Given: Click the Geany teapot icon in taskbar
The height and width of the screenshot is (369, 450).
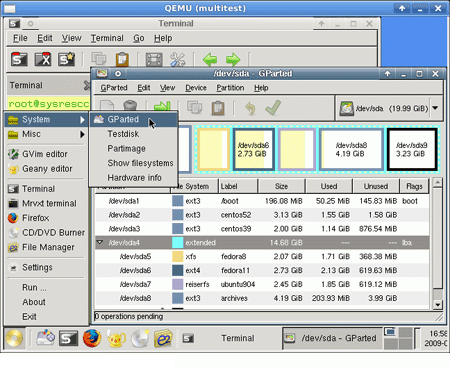Looking at the screenshot, I should [116, 339].
